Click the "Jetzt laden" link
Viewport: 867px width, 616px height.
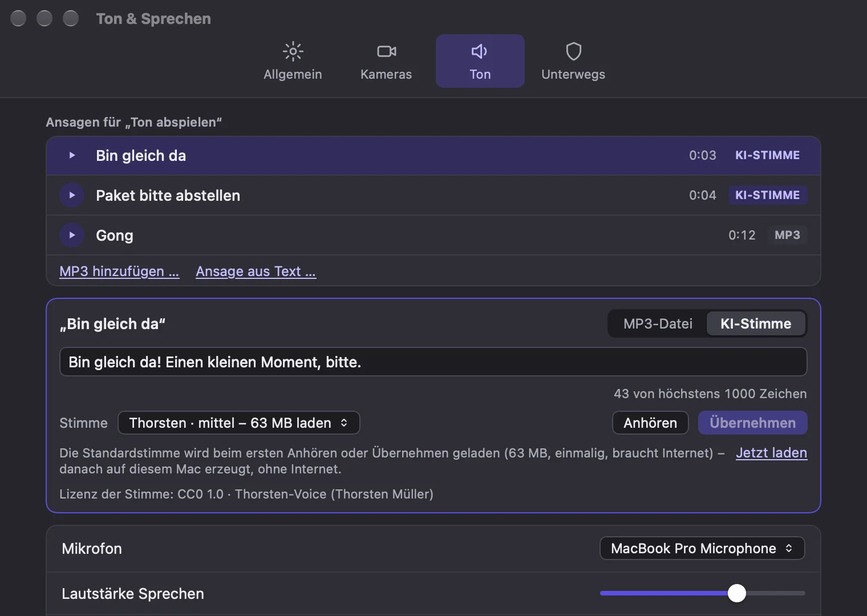(x=771, y=453)
